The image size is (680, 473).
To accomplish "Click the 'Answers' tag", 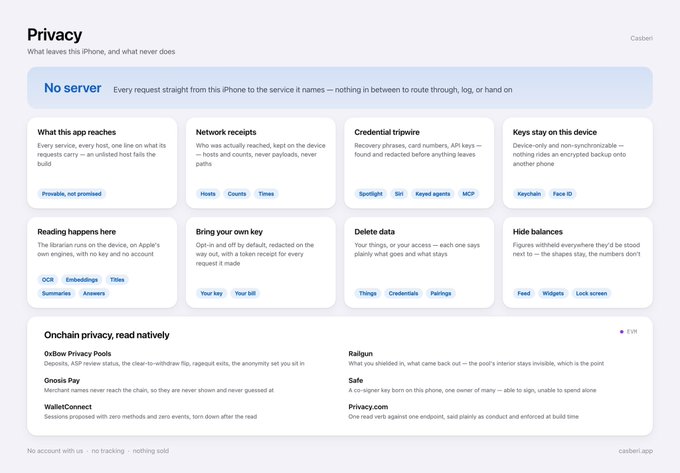I will tap(94, 294).
